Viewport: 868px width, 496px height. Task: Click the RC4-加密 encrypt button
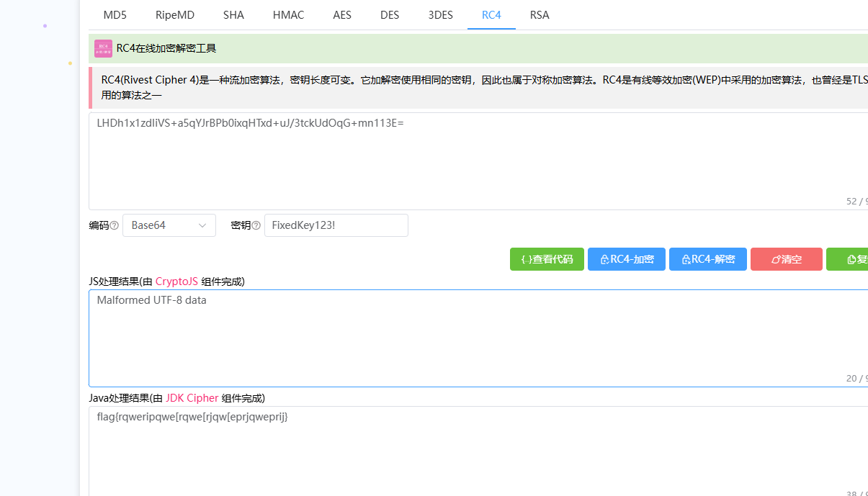[x=627, y=259]
